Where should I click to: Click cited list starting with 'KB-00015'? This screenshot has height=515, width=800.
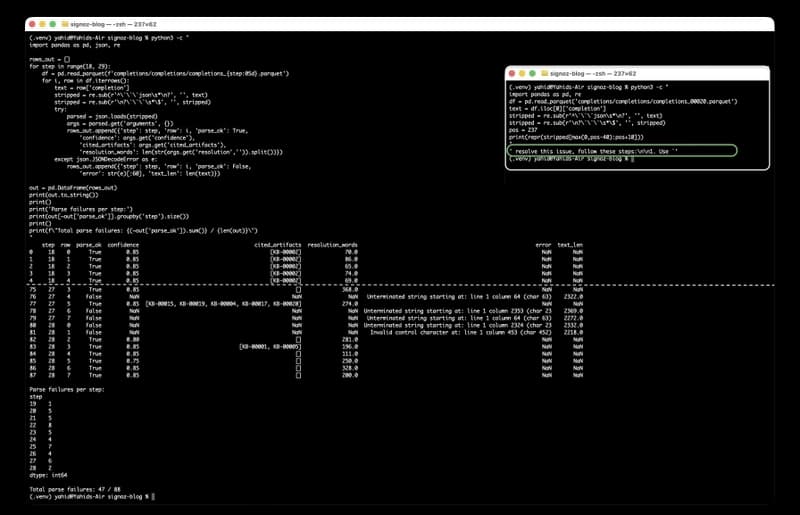click(223, 304)
